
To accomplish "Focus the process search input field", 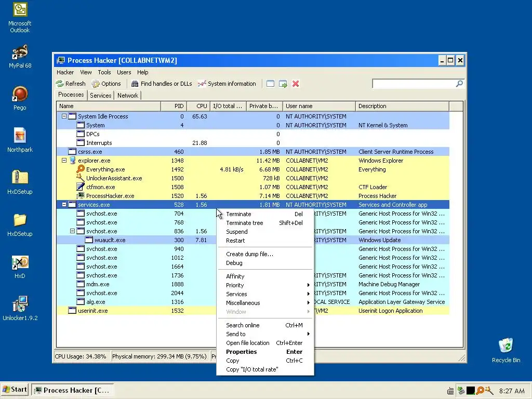I will (414, 84).
